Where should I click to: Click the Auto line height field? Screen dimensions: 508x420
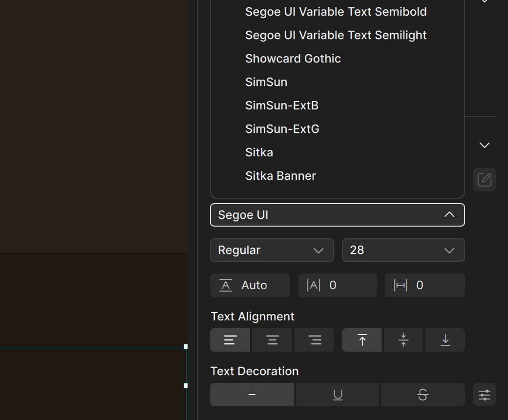click(250, 285)
